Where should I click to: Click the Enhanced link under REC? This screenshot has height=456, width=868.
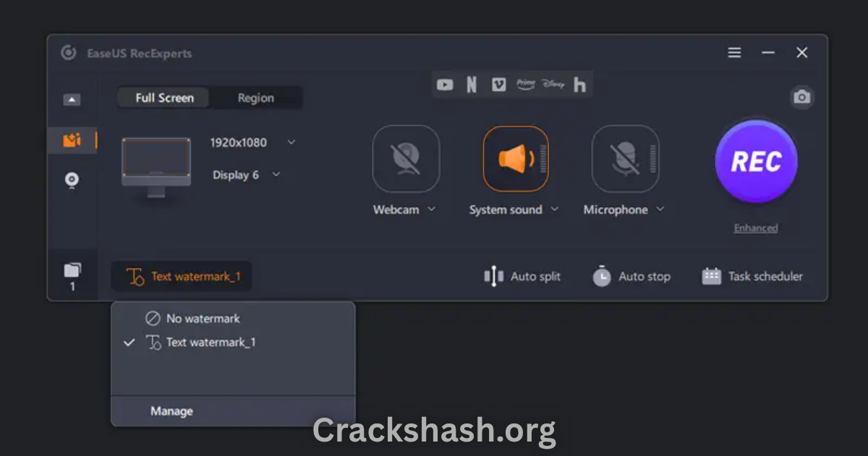(x=756, y=228)
